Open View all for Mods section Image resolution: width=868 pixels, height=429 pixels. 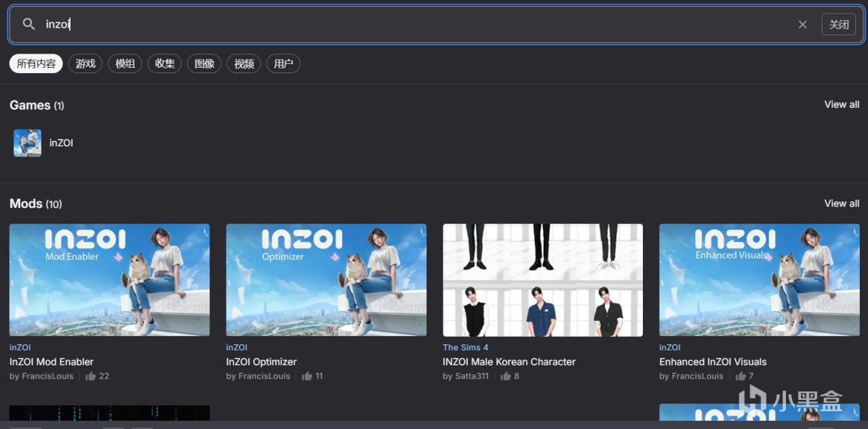(842, 203)
